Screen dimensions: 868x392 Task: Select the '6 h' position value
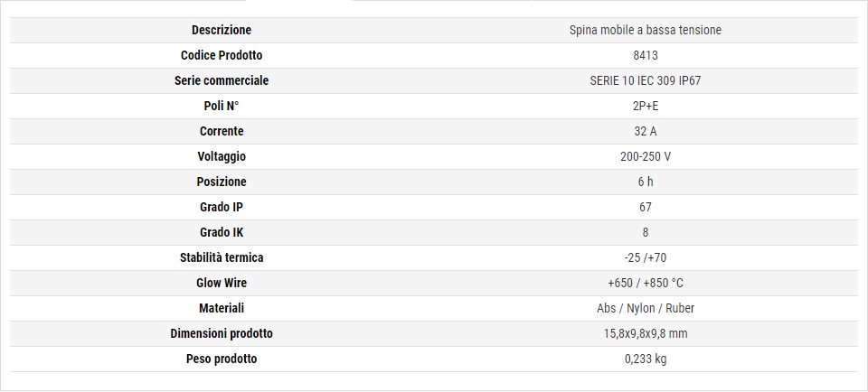tap(645, 182)
